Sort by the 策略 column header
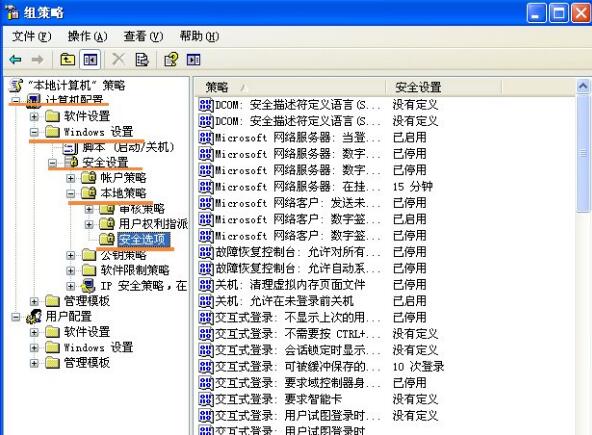The width and height of the screenshot is (592, 435). 290,87
